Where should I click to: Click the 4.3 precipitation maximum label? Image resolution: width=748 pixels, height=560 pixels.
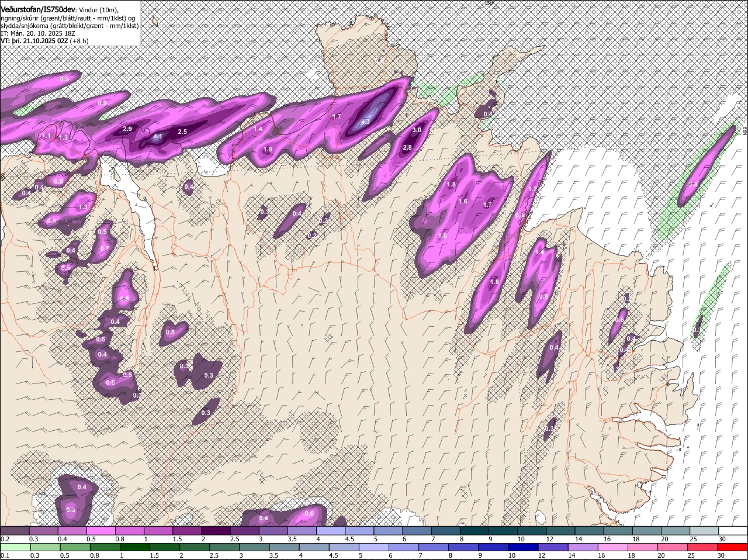[366, 122]
